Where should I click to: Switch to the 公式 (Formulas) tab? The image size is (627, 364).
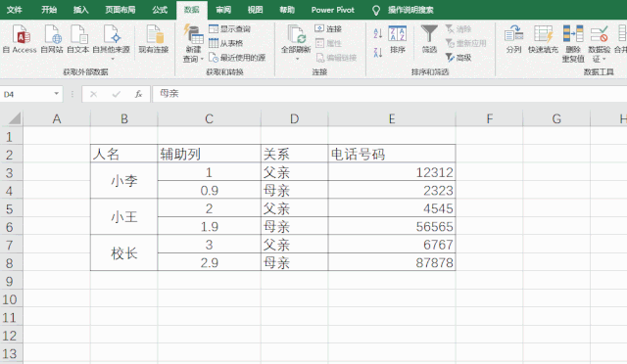[x=160, y=10]
